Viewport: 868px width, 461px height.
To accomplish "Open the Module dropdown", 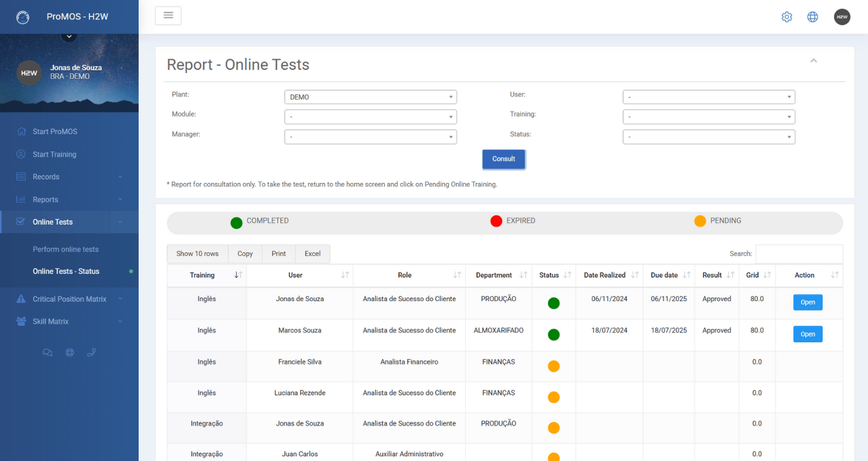I will point(370,117).
